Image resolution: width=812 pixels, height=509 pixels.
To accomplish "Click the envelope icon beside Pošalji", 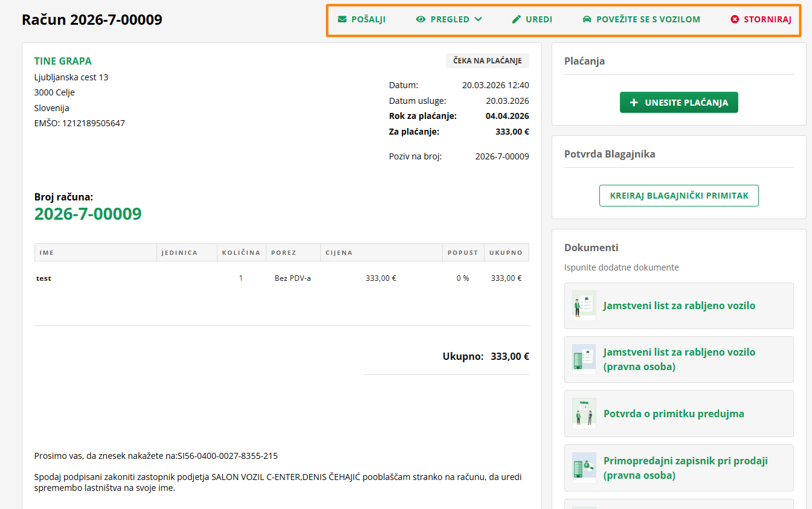I will click(x=343, y=19).
